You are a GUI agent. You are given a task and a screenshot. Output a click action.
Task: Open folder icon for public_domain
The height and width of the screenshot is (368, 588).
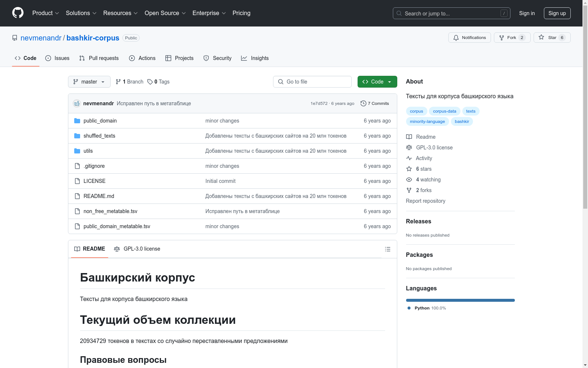pyautogui.click(x=77, y=121)
